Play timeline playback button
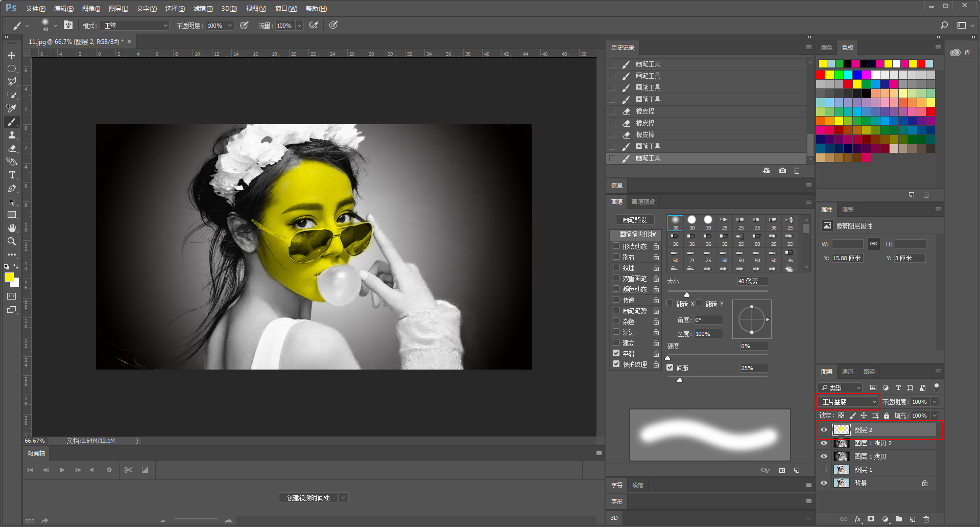Image resolution: width=980 pixels, height=527 pixels. coord(62,470)
